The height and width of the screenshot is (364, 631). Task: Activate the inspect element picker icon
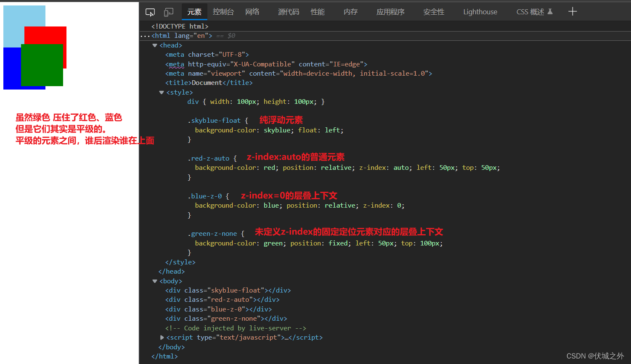click(x=150, y=12)
